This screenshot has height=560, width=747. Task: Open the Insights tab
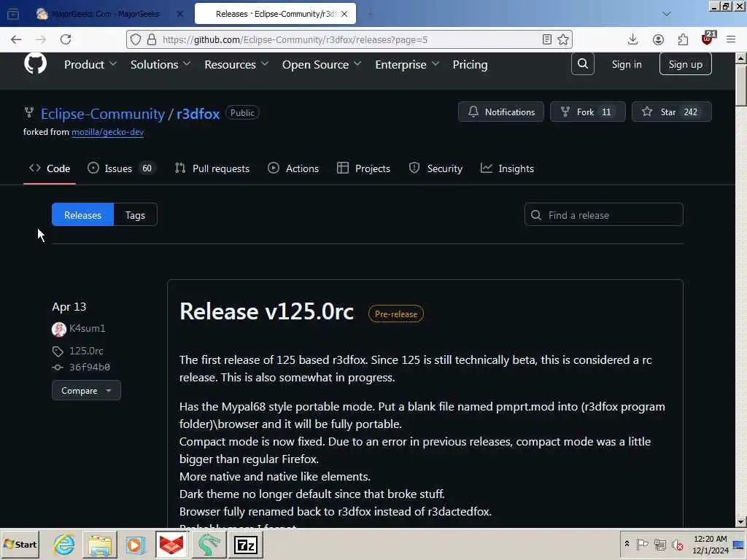click(x=507, y=168)
